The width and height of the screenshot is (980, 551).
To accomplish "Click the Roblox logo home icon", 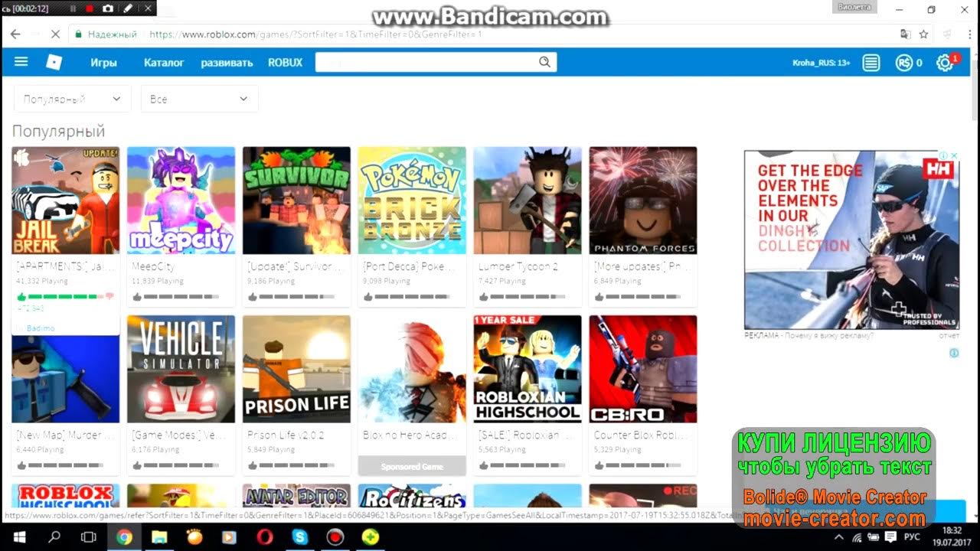I will click(54, 62).
